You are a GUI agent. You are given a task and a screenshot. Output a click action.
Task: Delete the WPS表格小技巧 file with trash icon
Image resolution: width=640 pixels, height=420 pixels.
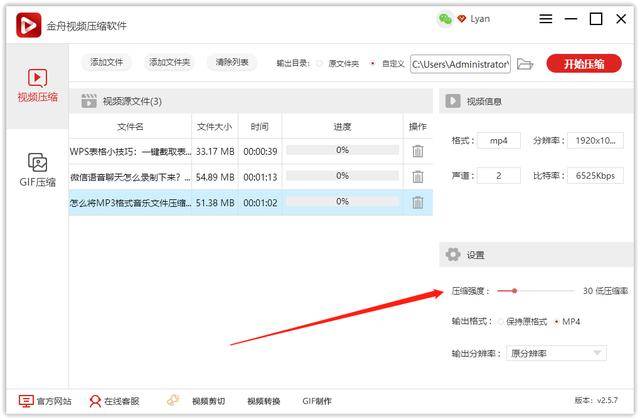418,151
